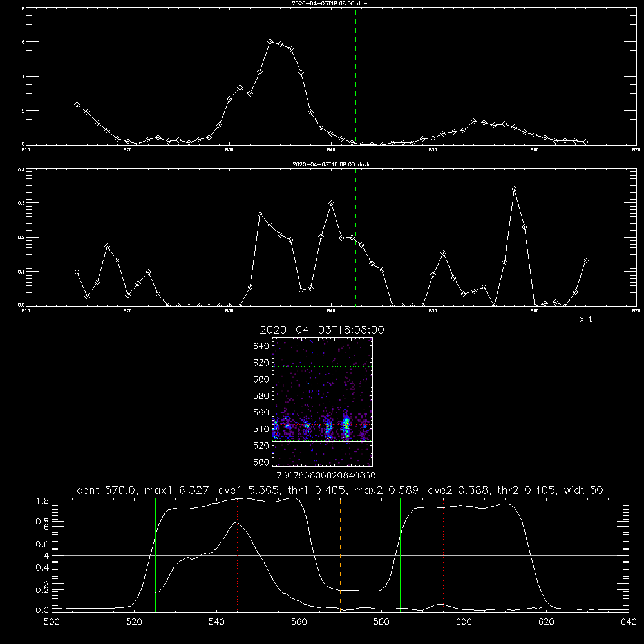Image resolution: width=644 pixels, height=644 pixels.
Task: Click the upper solid white line in the spectrogram
Action: 323,363
